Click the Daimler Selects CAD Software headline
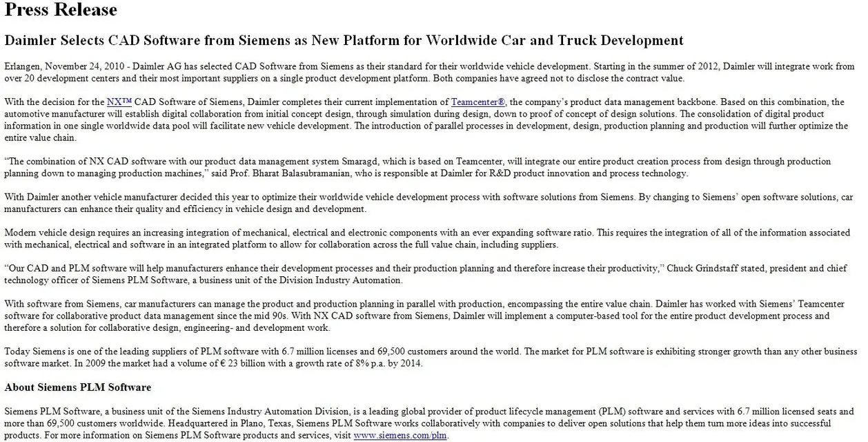The width and height of the screenshot is (868, 442). [x=344, y=40]
